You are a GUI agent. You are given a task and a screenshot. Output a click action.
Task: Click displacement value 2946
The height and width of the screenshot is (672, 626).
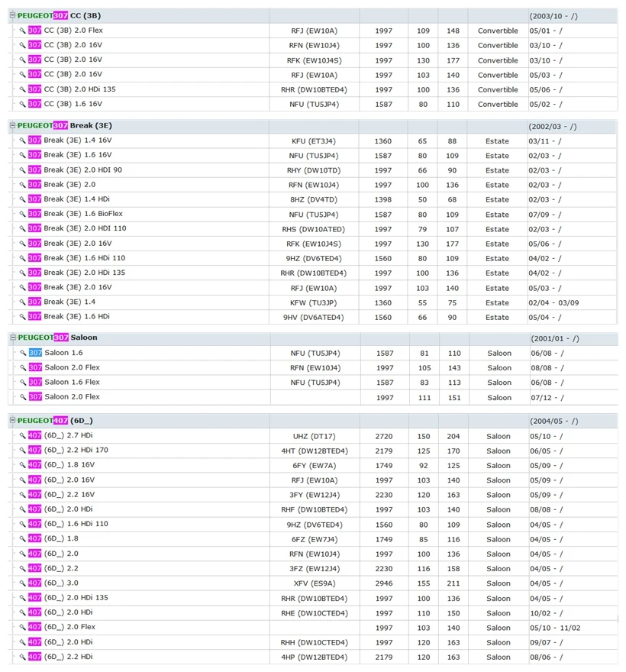(x=384, y=583)
